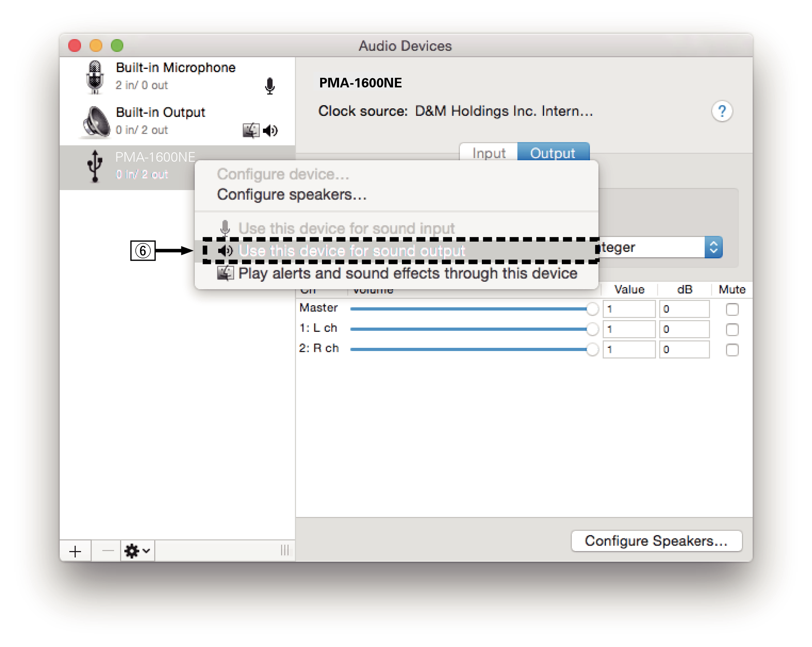Click the Built-in Output speaker icon
This screenshot has width=812, height=647.
pyautogui.click(x=96, y=121)
